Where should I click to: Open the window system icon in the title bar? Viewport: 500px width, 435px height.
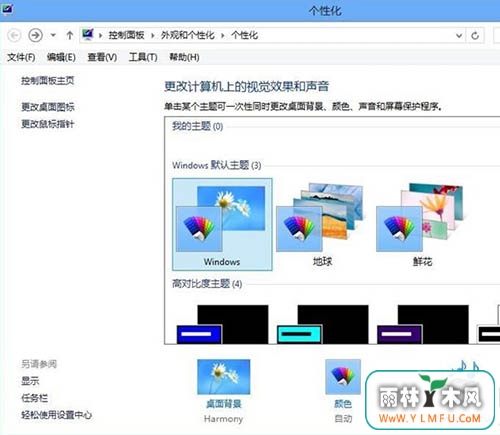(x=7, y=9)
